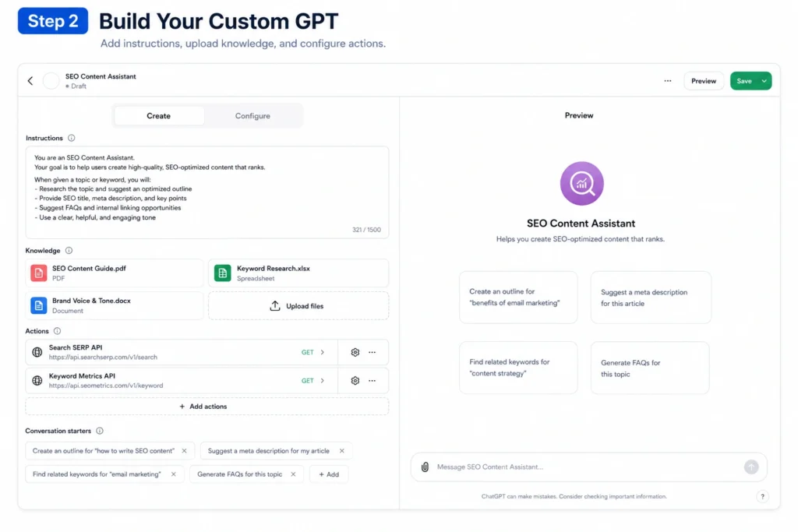Remove the 'email marketing' keywords starter

(174, 474)
